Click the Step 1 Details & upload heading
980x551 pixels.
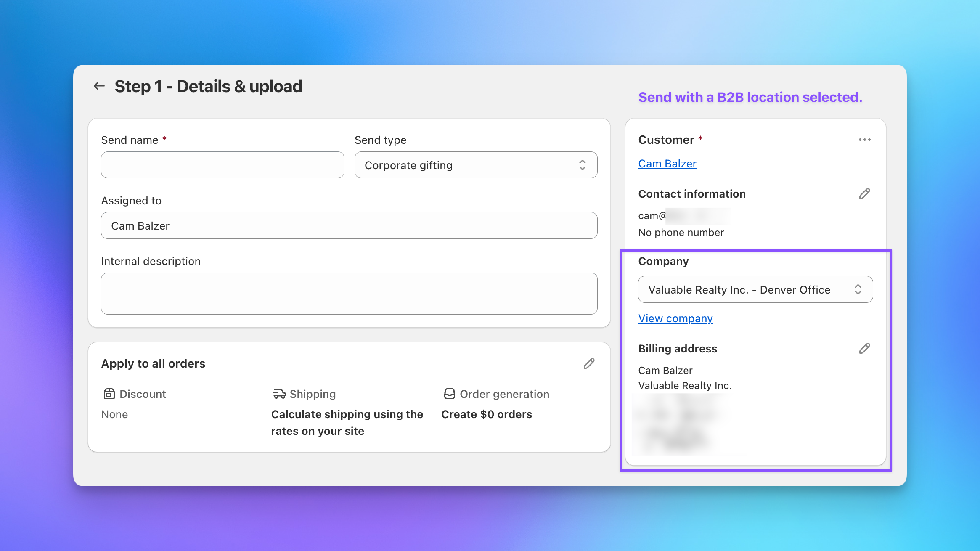pyautogui.click(x=208, y=86)
